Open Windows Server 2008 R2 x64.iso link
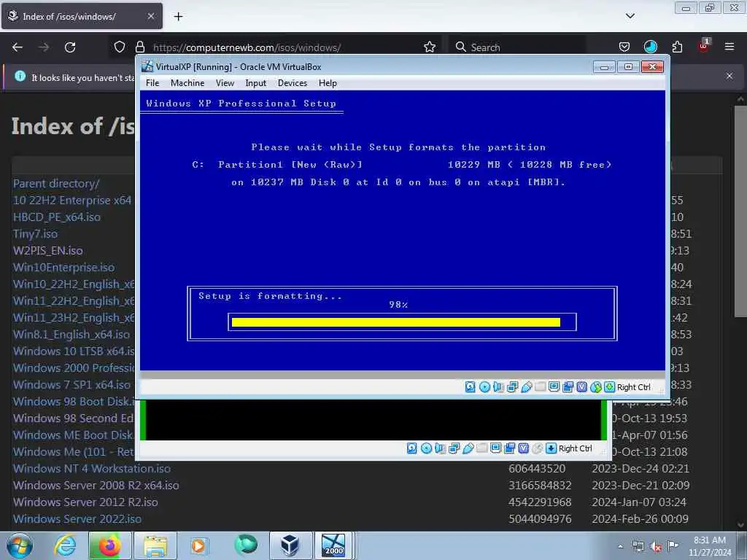 click(x=96, y=485)
